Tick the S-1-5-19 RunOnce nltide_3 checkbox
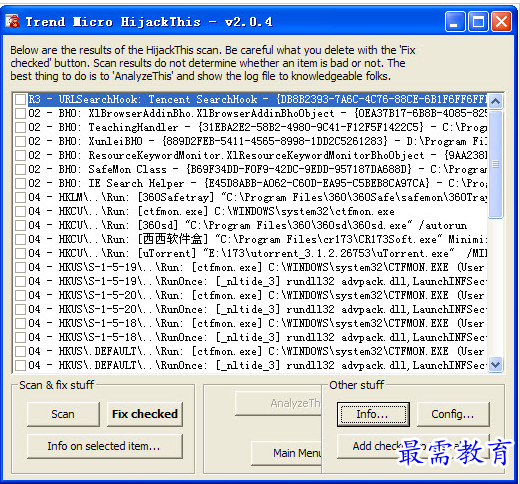 tap(21, 281)
